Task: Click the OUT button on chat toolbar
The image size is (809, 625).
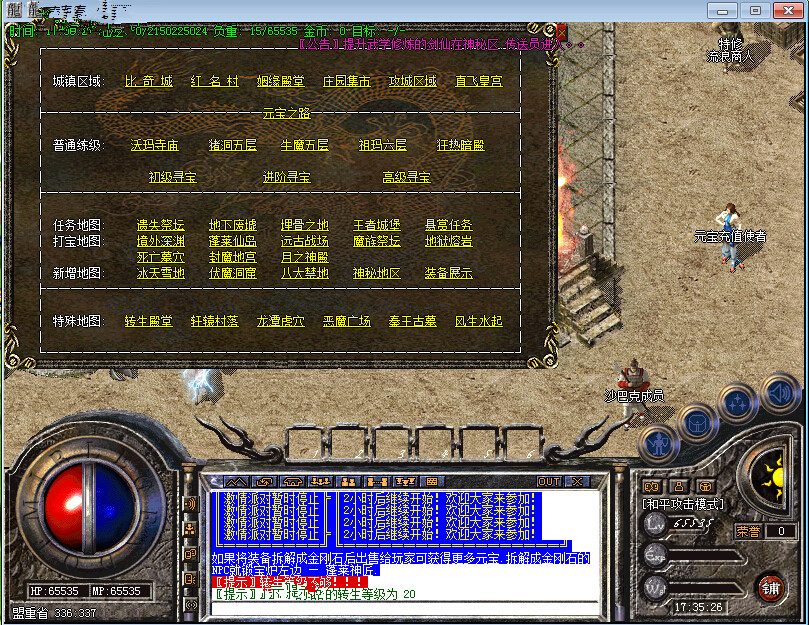Action: tap(549, 481)
